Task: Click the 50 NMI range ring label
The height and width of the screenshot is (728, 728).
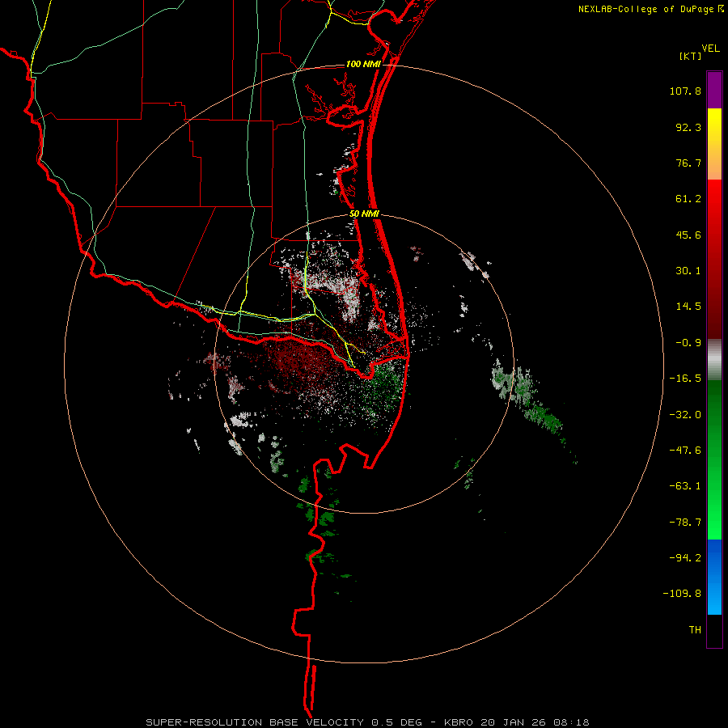Action: [364, 214]
